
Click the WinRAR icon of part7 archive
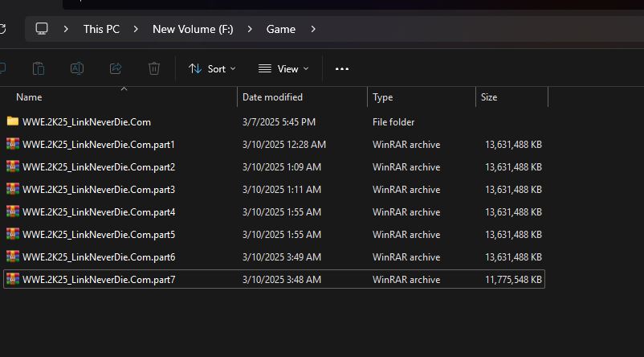pos(12,280)
